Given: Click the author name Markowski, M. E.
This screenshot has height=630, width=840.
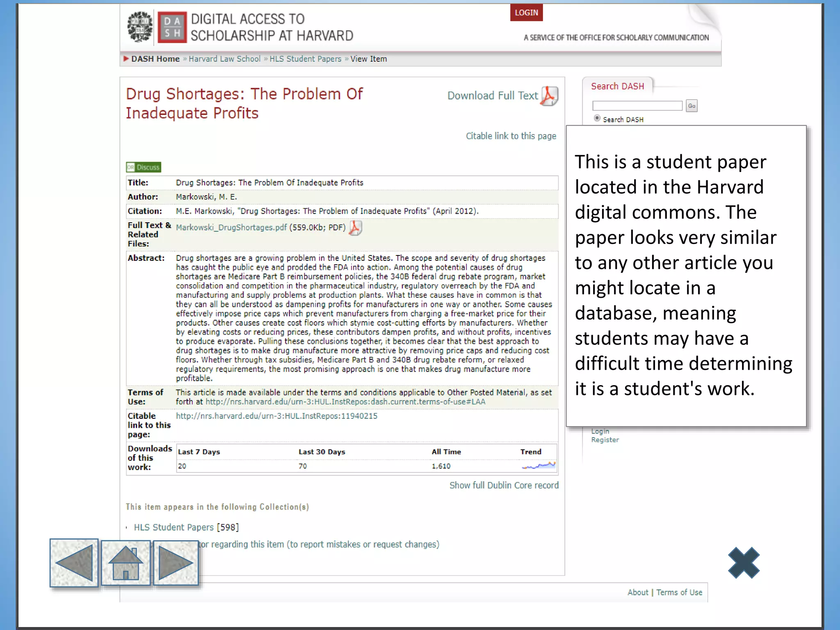Looking at the screenshot, I should 206,197.
